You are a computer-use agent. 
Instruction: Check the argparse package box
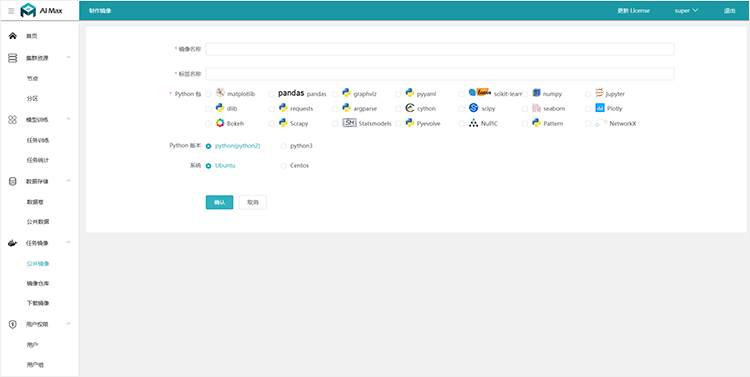335,109
